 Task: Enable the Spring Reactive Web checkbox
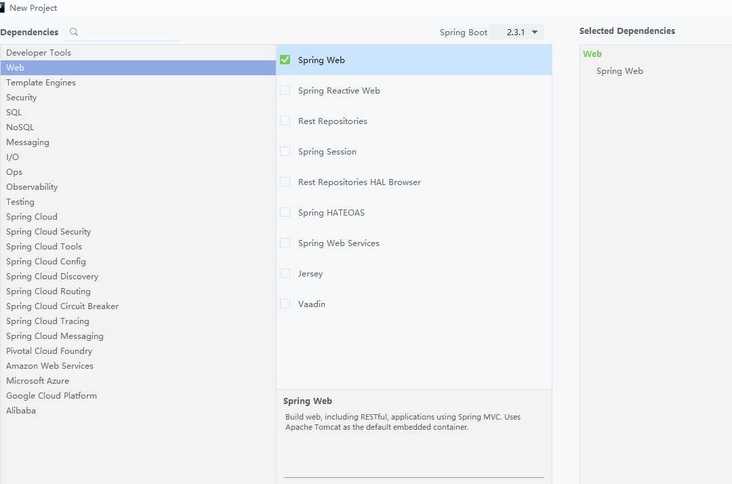[x=285, y=91]
